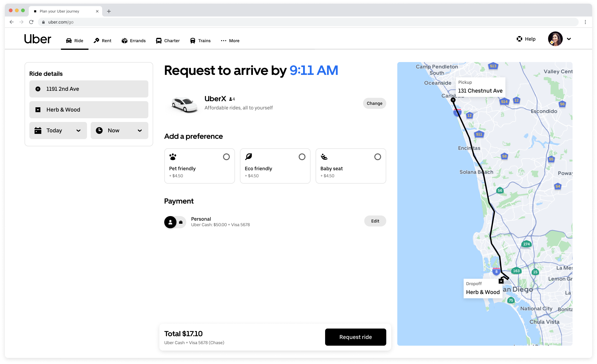Click the site lock icon

click(x=43, y=22)
